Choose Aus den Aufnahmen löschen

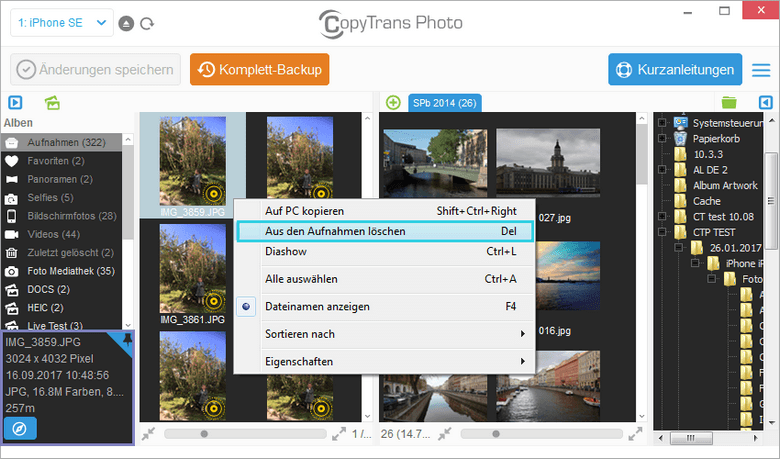384,231
